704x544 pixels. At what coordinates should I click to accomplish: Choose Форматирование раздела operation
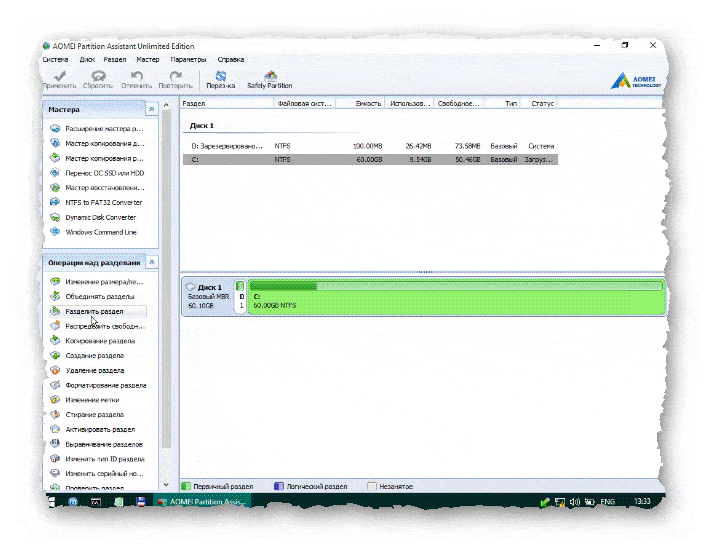tap(98, 385)
